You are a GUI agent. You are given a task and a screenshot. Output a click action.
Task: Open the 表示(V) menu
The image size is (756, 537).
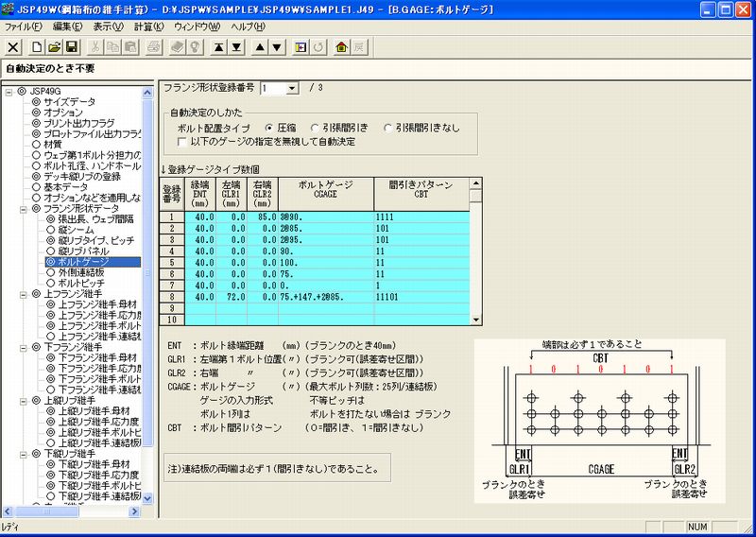(x=108, y=26)
